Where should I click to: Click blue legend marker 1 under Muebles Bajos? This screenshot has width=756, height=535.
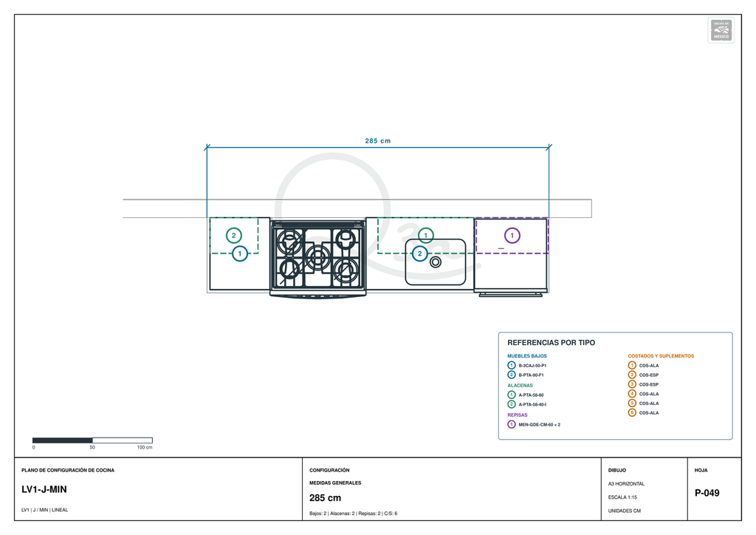(512, 365)
